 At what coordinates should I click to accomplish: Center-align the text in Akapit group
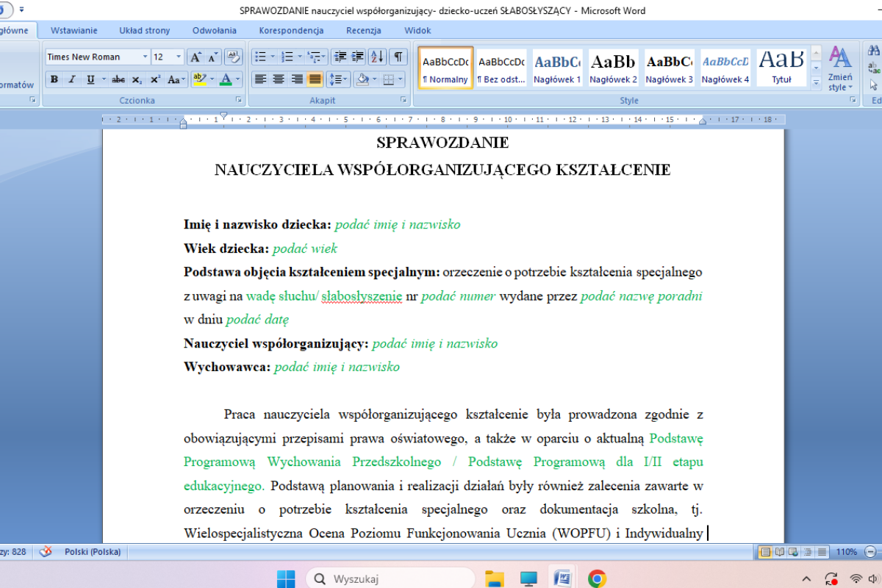coord(279,79)
